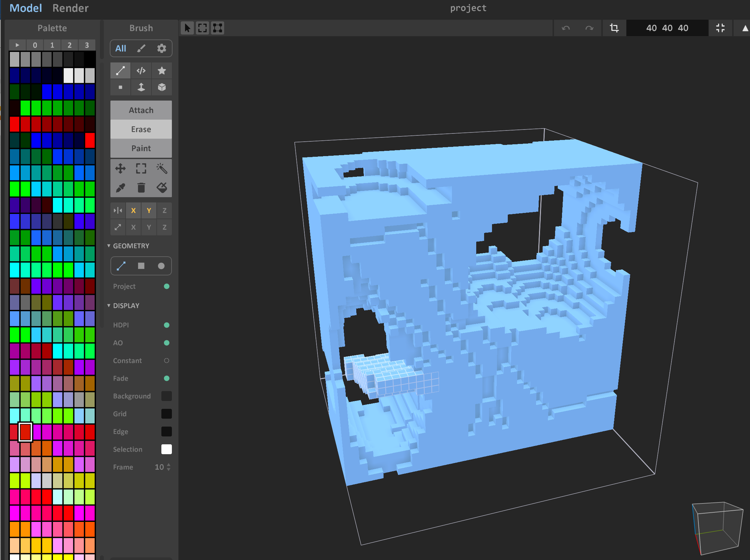This screenshot has height=560, width=750.
Task: Select the All brush tab
Action: 121,48
